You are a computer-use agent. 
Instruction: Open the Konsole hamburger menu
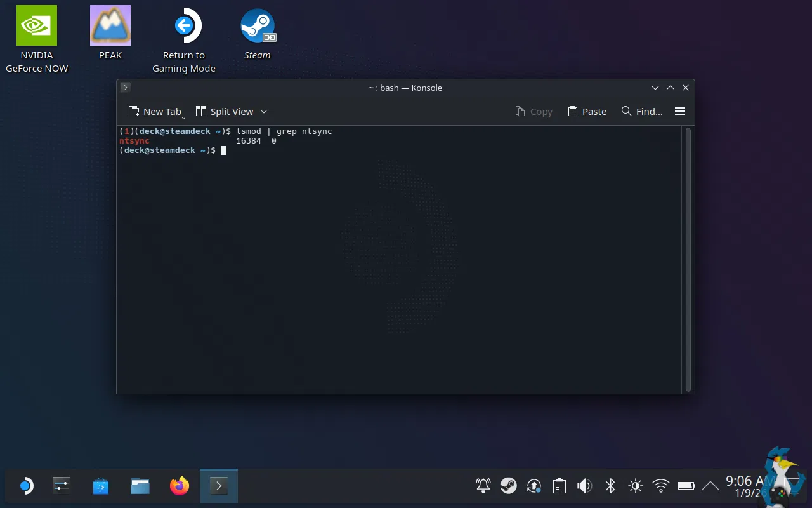(x=680, y=111)
